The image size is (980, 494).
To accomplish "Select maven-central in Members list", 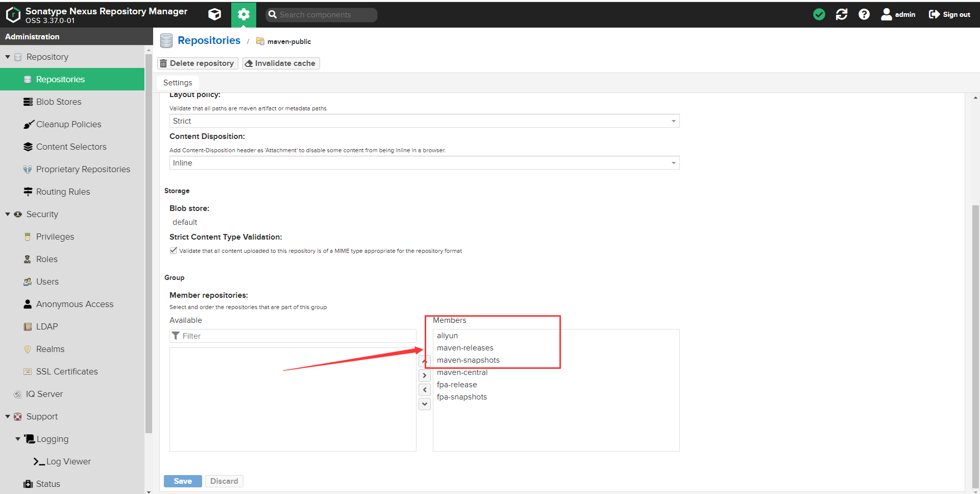I will click(x=556, y=372).
